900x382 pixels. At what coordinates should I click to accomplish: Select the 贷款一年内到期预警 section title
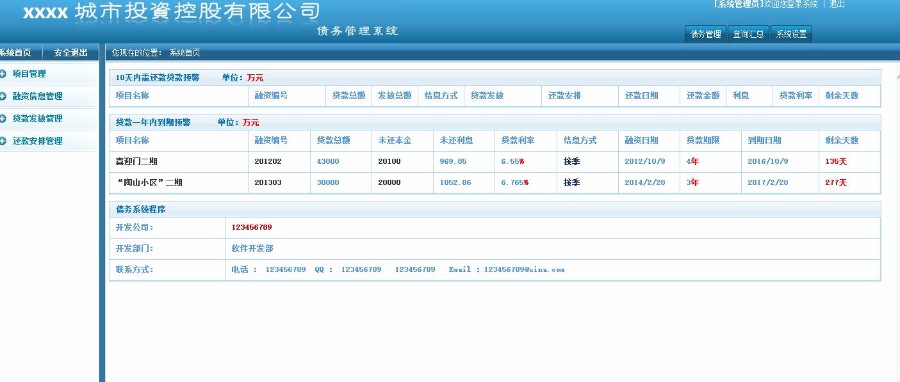pyautogui.click(x=153, y=123)
